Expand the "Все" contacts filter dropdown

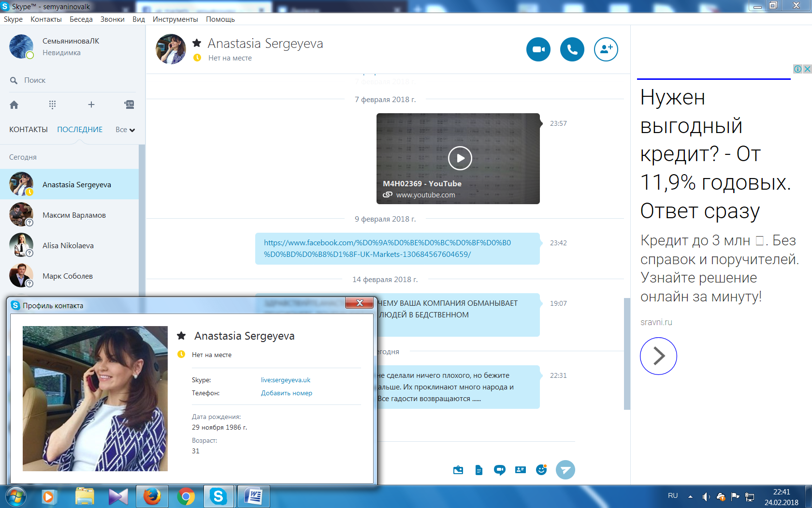pos(125,130)
